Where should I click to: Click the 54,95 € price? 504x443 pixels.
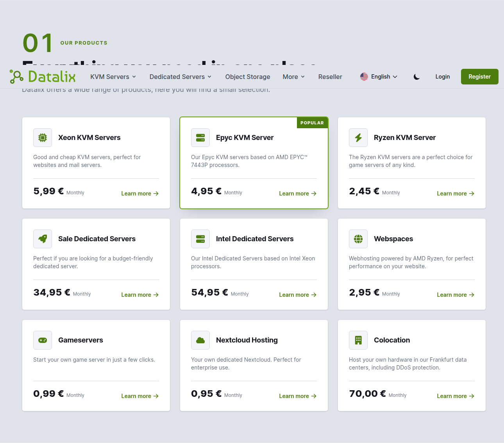pos(210,292)
